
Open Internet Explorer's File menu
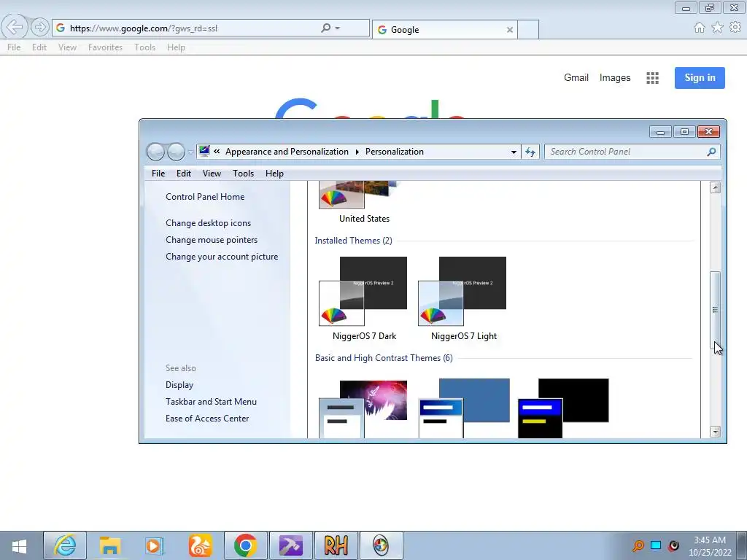[14, 47]
